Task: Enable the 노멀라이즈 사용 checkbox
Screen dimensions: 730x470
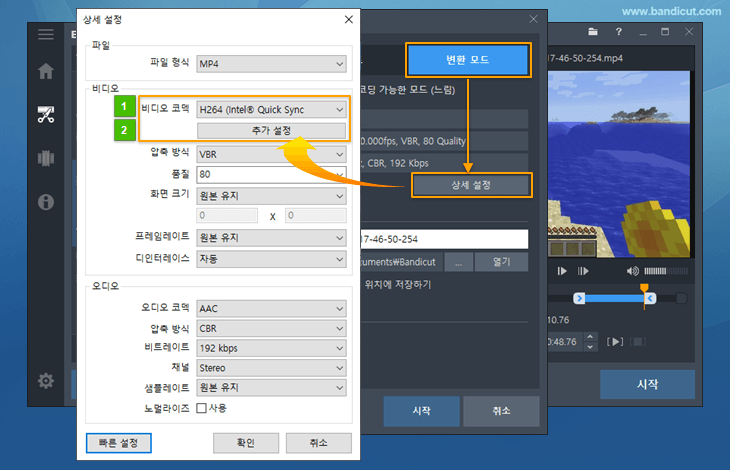Action: tap(201, 408)
